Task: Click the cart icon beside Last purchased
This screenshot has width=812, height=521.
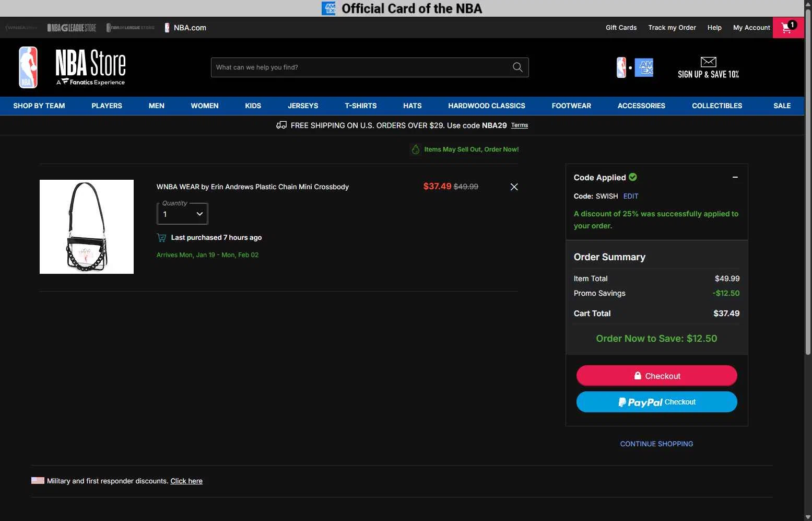Action: click(162, 238)
